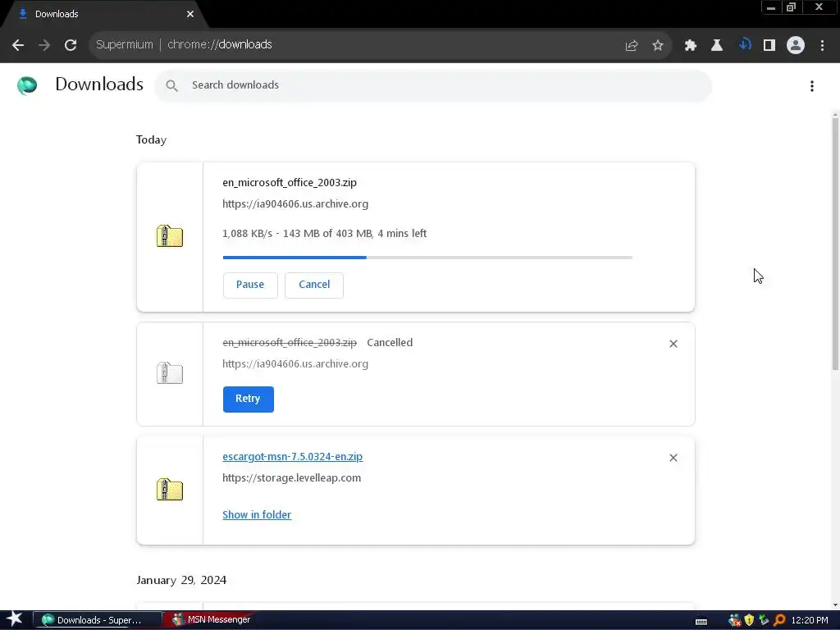Click the struck-through cancelled filename
This screenshot has height=630, width=840.
coord(290,343)
